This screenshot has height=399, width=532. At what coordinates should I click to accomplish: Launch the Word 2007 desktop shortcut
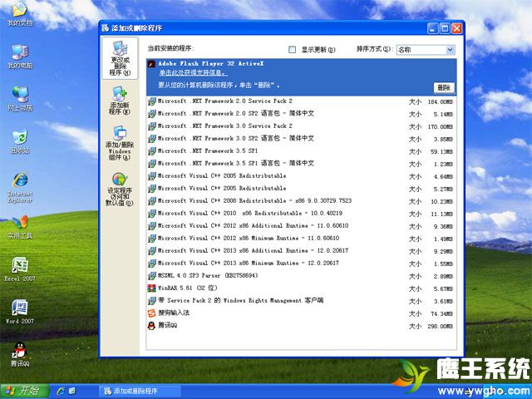[x=20, y=312]
